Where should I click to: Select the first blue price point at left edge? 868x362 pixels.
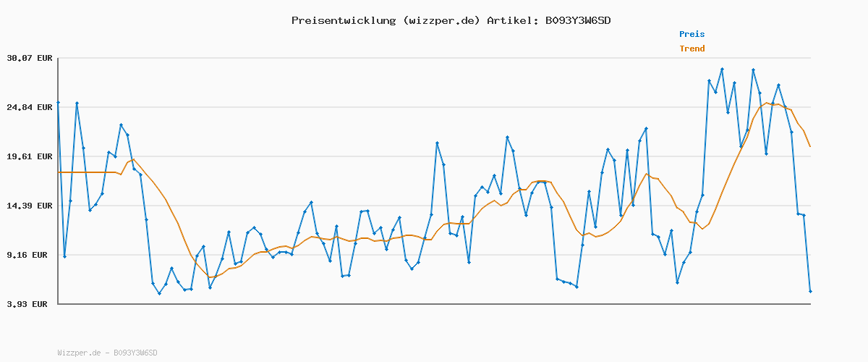pyautogui.click(x=58, y=103)
